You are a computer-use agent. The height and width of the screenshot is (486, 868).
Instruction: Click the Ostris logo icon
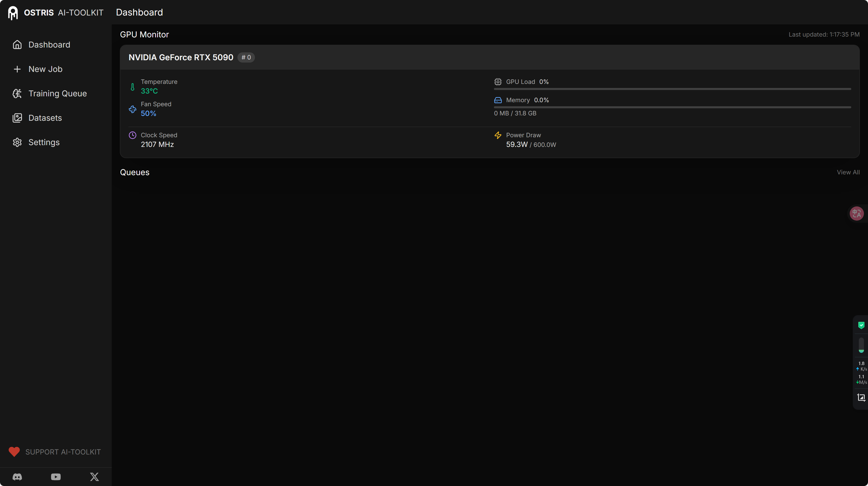[13, 13]
